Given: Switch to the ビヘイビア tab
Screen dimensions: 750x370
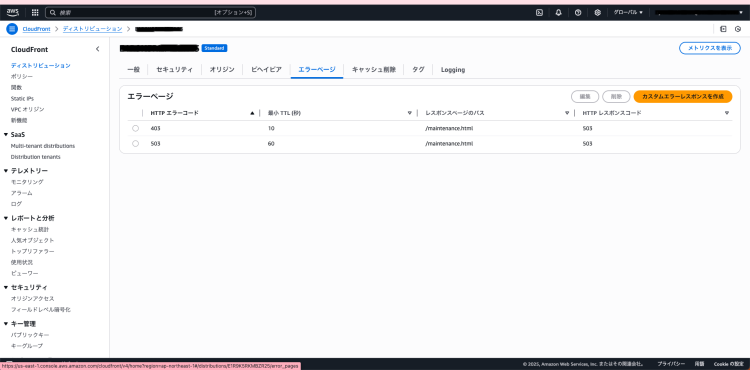Looking at the screenshot, I should pyautogui.click(x=266, y=70).
